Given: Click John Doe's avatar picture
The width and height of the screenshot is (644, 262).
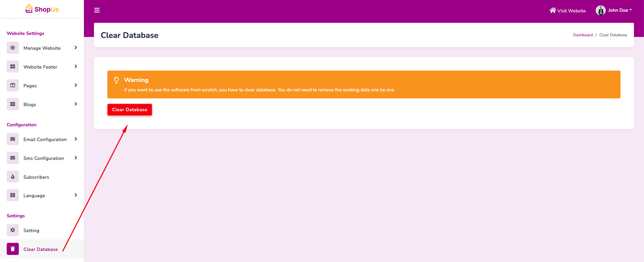Looking at the screenshot, I should click(x=600, y=10).
